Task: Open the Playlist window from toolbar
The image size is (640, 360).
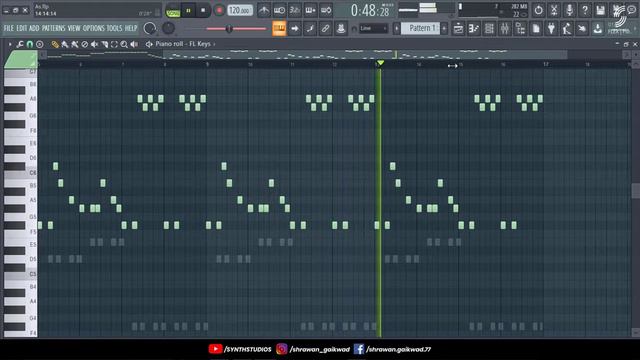Action: [458, 29]
